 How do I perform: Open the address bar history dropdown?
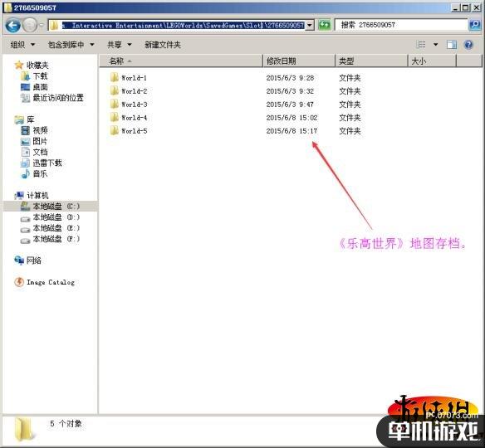click(x=309, y=26)
